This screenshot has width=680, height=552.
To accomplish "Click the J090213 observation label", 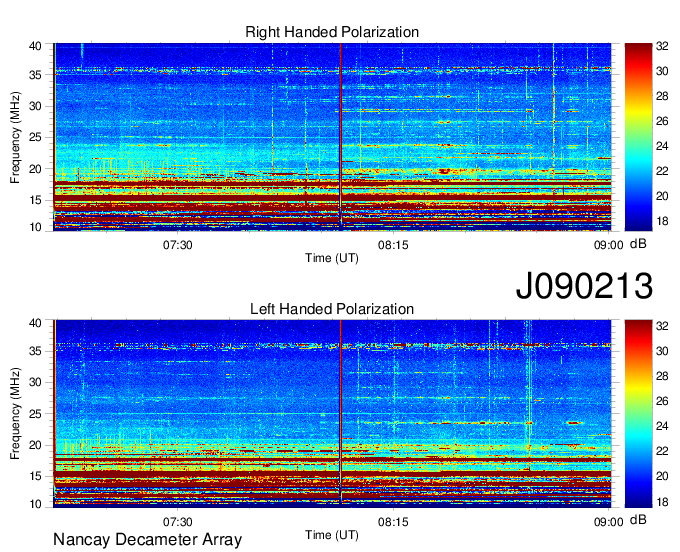I will [x=584, y=285].
